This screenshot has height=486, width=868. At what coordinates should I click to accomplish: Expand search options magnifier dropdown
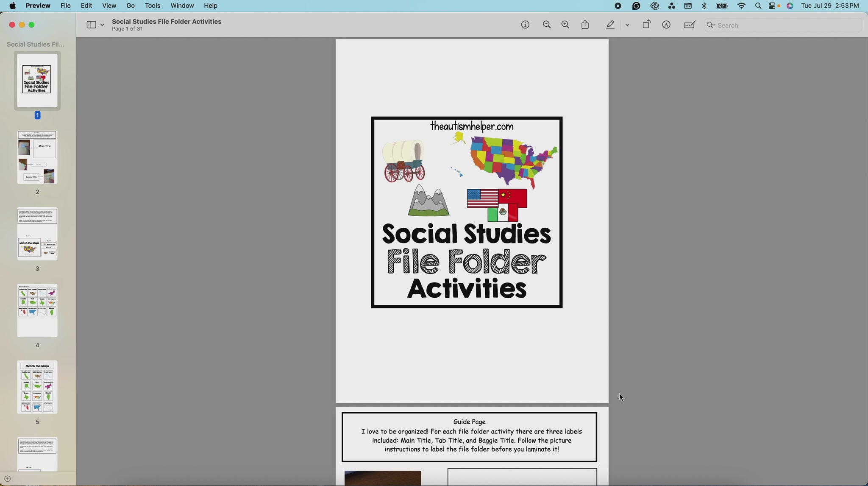point(711,25)
